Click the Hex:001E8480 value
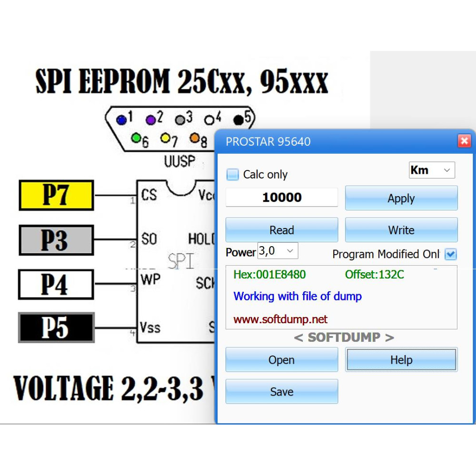 point(269,275)
